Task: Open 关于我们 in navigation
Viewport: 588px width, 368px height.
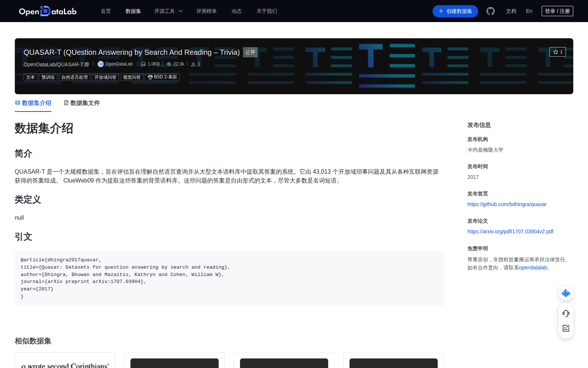Action: coord(267,11)
